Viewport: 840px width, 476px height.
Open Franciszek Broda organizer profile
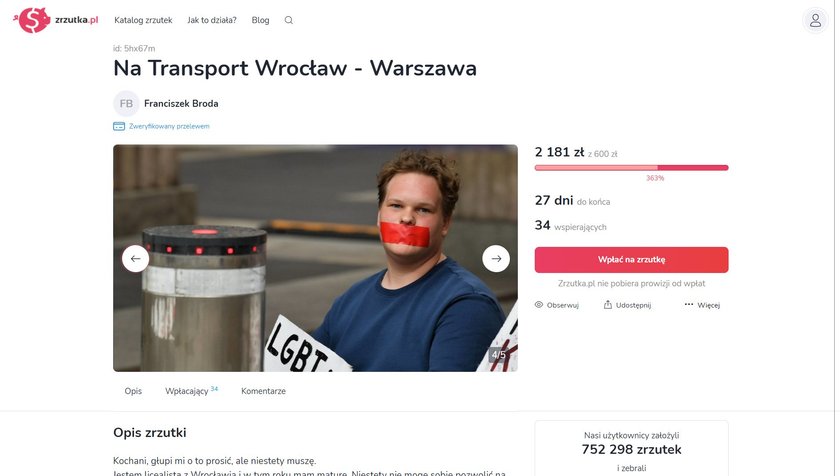coord(181,103)
